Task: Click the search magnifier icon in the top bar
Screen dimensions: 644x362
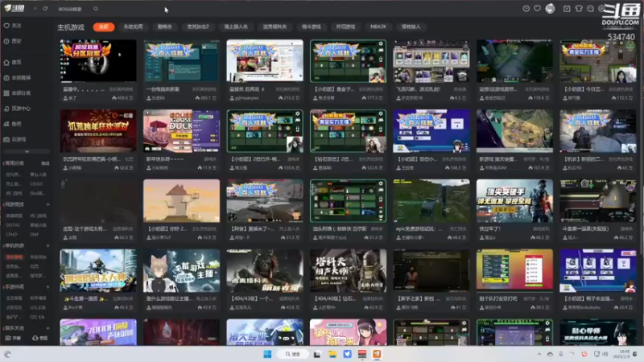Action: tap(96, 9)
